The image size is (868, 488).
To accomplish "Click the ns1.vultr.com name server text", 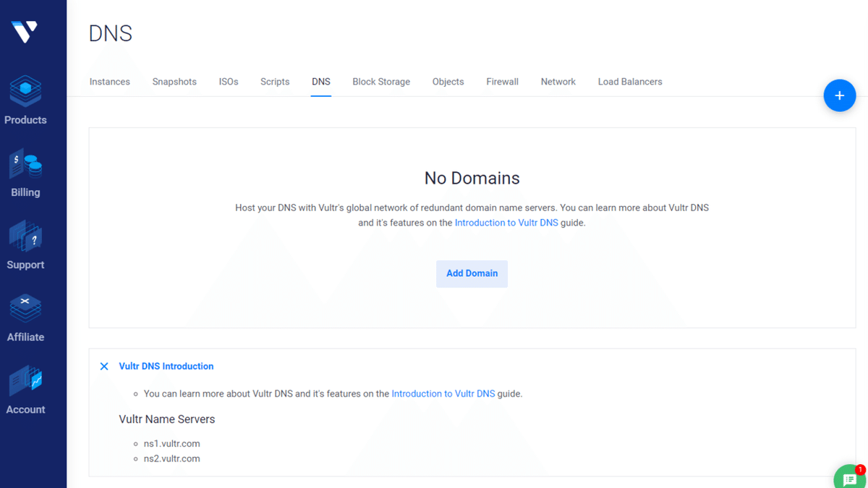I will click(x=172, y=444).
